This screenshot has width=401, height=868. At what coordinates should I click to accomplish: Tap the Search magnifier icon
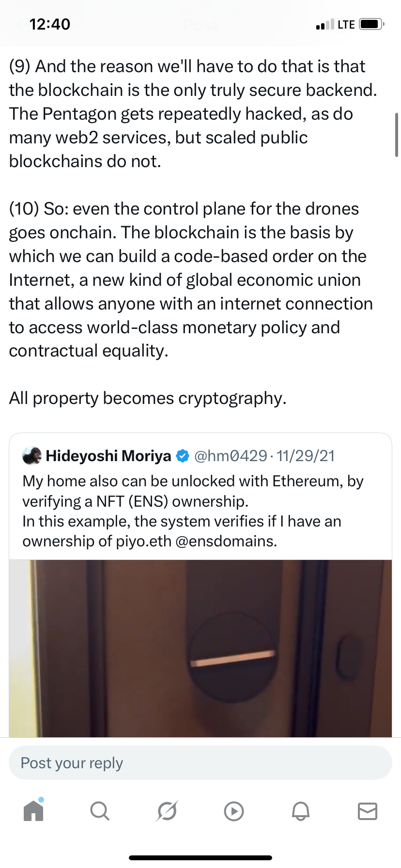pos(100,810)
